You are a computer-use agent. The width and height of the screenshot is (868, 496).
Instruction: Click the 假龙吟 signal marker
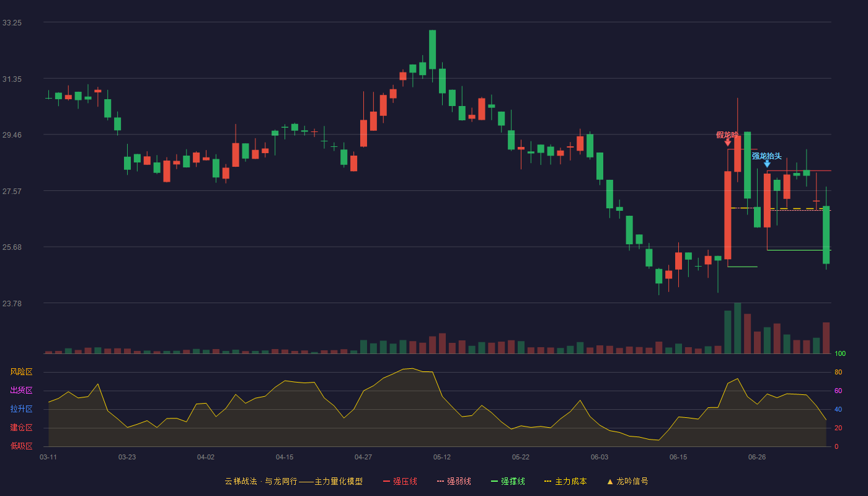coord(727,135)
